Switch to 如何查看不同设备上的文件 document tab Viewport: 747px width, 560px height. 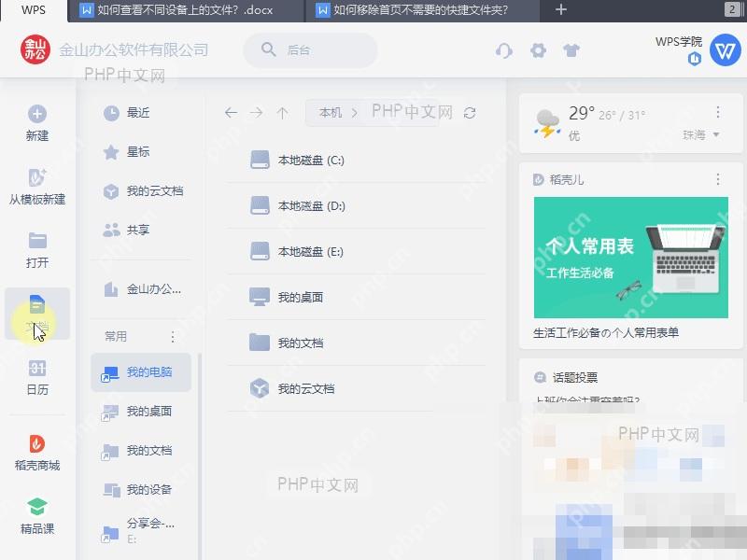(x=186, y=10)
